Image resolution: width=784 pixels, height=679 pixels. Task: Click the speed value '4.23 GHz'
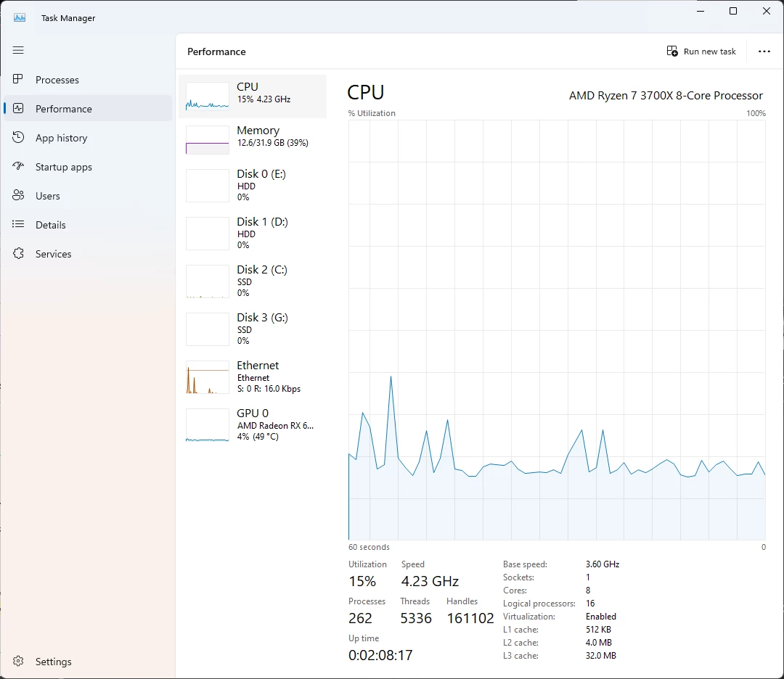[430, 581]
